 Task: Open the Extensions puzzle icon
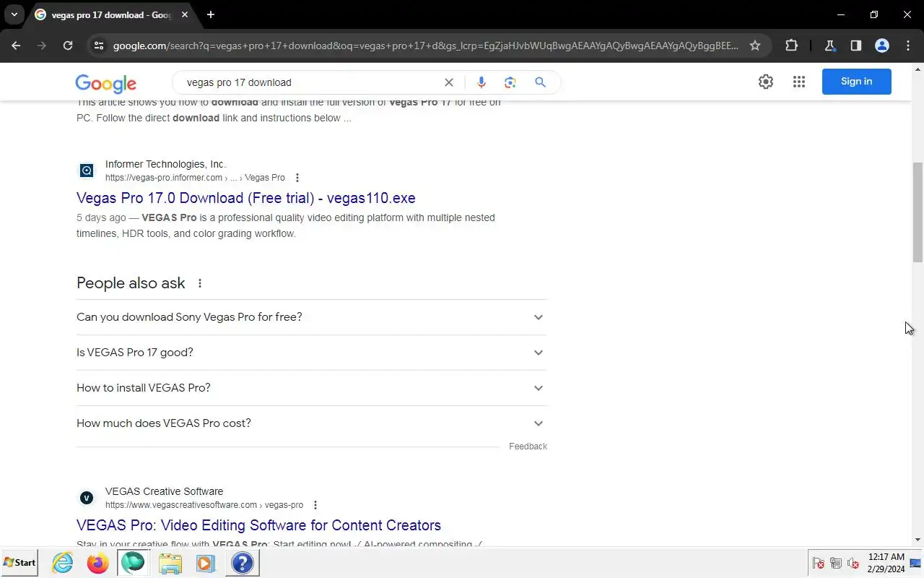(x=791, y=46)
